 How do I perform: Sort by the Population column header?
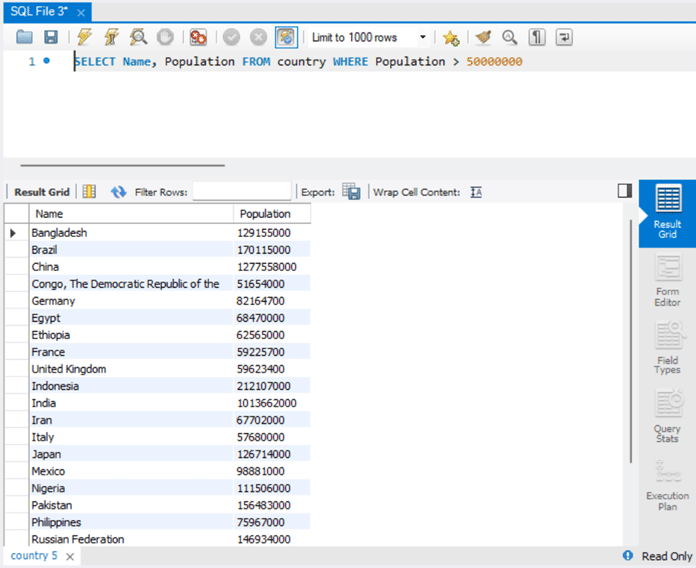pos(272,214)
